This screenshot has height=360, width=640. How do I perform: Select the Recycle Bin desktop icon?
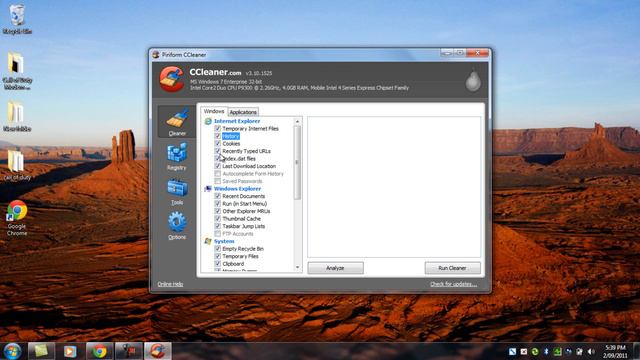(17, 19)
